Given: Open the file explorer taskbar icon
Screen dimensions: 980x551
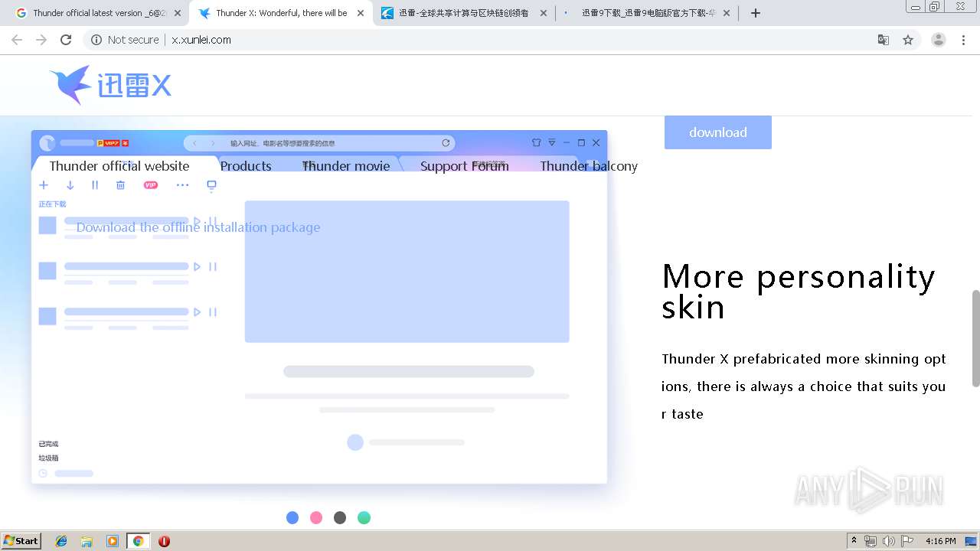Looking at the screenshot, I should pyautogui.click(x=87, y=541).
